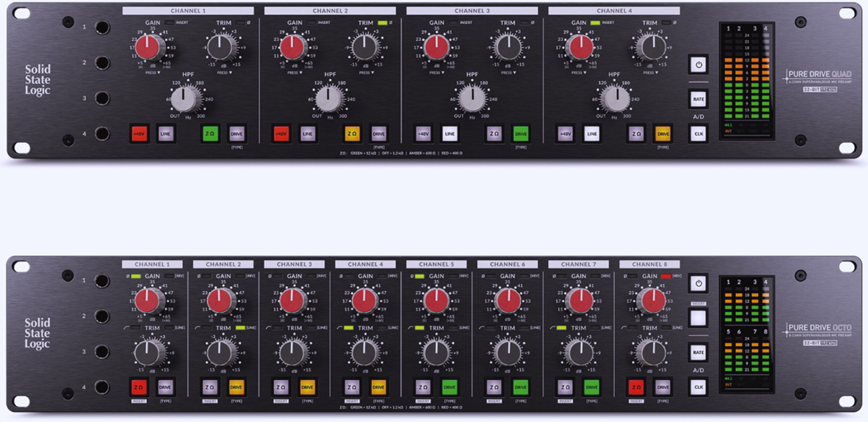Viewport: 868px width, 422px height.
Task: Toggle +48V on Quad Channel 4
Action: tap(566, 134)
